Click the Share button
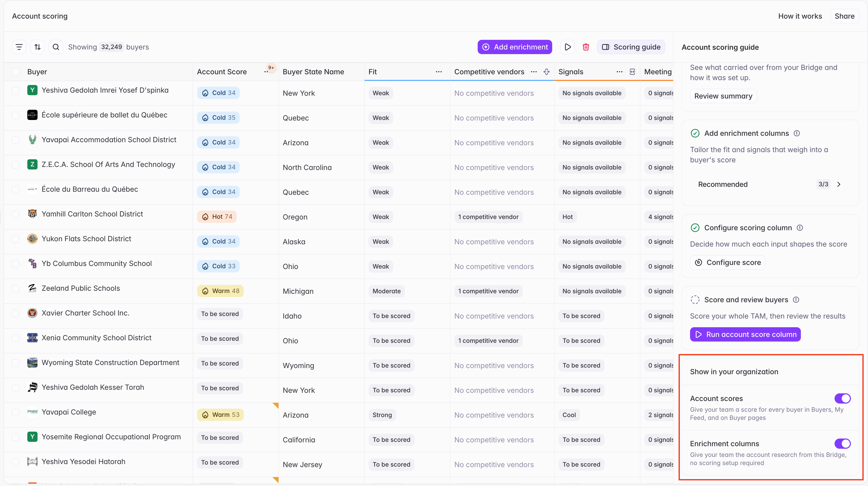Viewport: 868px width, 486px height. 844,16
